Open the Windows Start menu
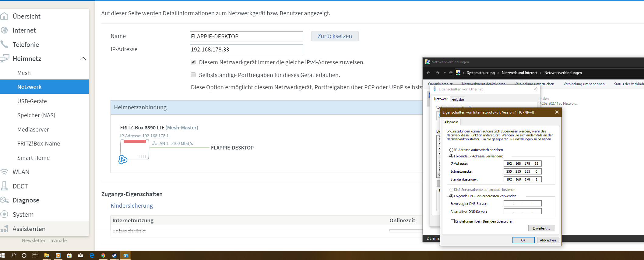Image resolution: width=644 pixels, height=260 pixels. (x=2, y=255)
